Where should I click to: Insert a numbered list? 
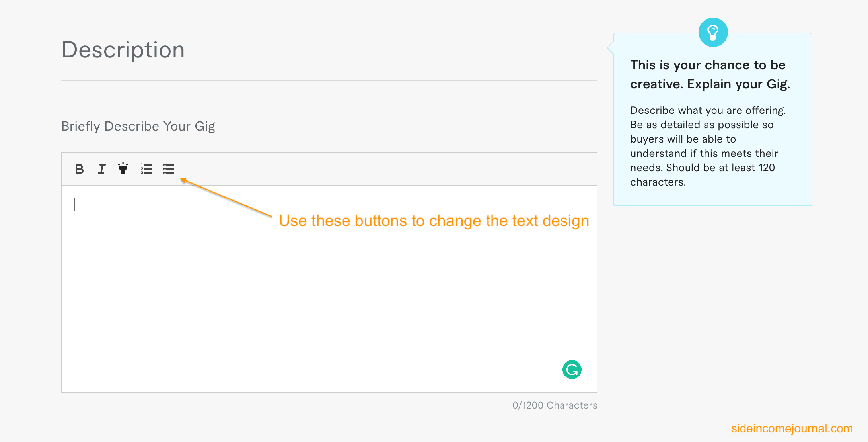coord(146,169)
